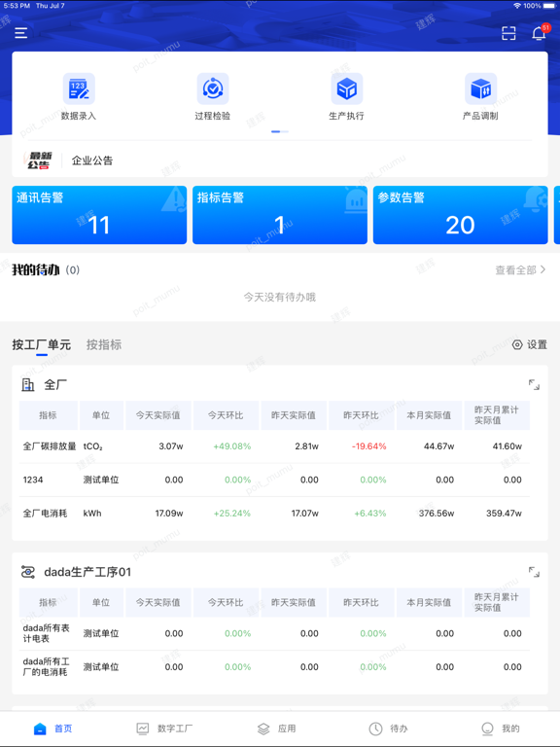560x747 pixels.
Task: Tap the QR scan icon
Action: click(508, 33)
